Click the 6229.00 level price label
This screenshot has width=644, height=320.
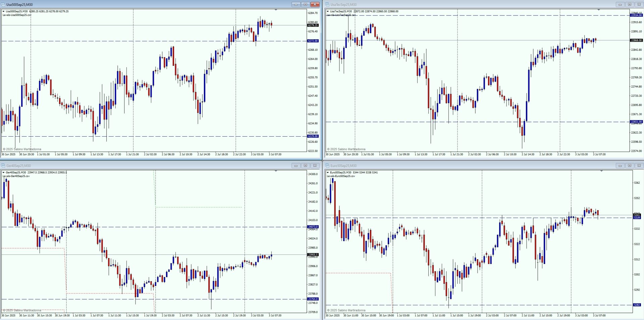click(x=313, y=136)
